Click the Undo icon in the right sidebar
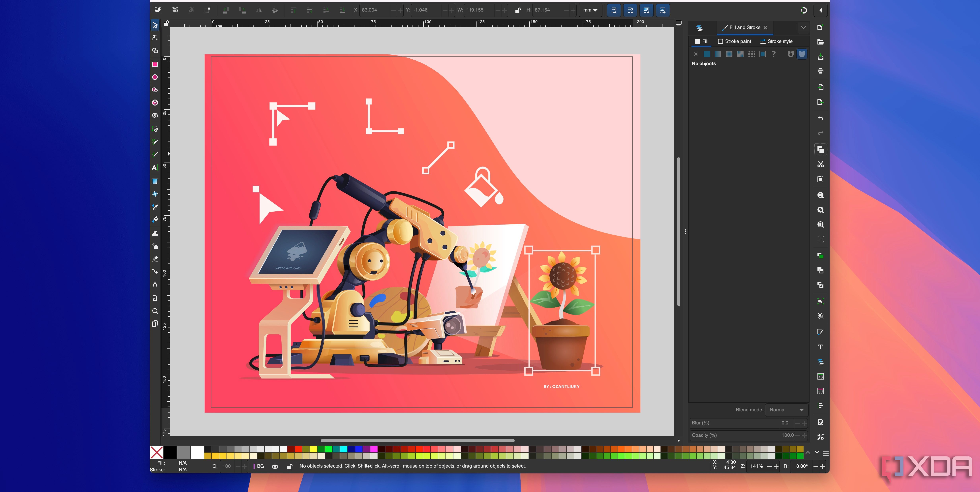Viewport: 980px width, 492px height. (x=821, y=118)
